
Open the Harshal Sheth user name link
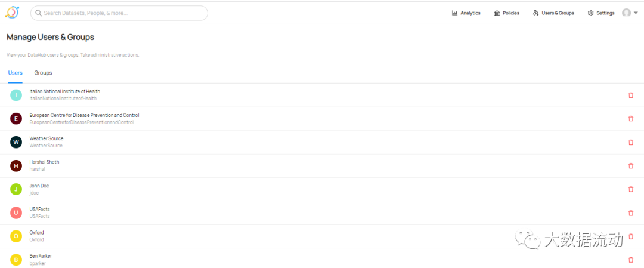(44, 162)
